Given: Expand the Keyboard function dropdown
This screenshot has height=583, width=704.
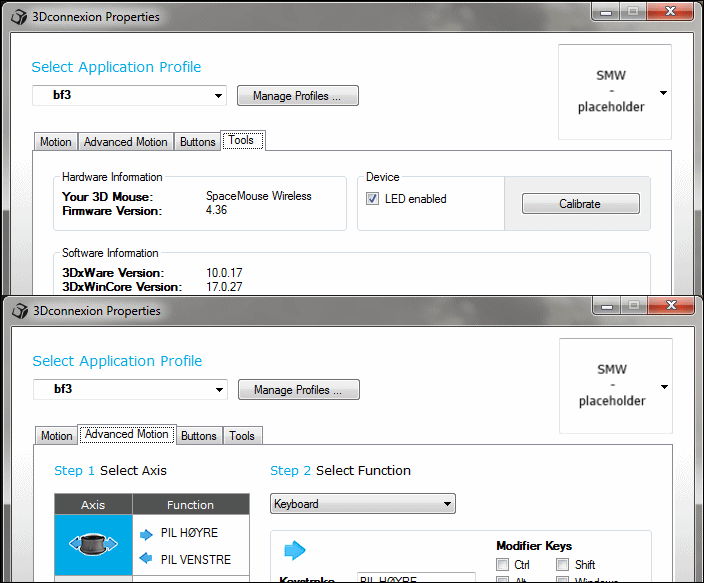Looking at the screenshot, I should coord(363,504).
